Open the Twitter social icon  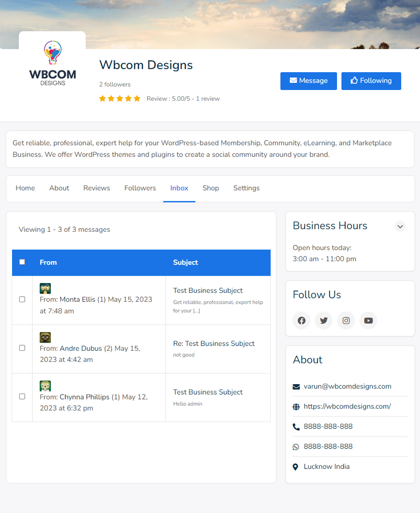pyautogui.click(x=324, y=320)
